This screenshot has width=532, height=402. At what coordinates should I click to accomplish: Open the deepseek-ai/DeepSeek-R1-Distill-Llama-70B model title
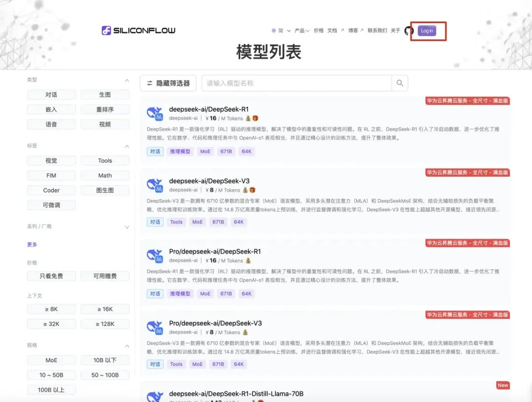pyautogui.click(x=236, y=394)
